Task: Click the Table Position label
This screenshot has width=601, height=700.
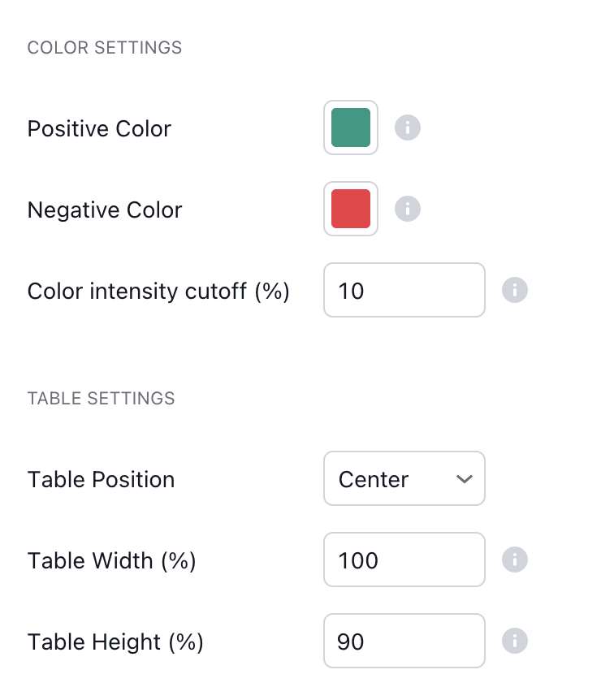Action: click(101, 479)
